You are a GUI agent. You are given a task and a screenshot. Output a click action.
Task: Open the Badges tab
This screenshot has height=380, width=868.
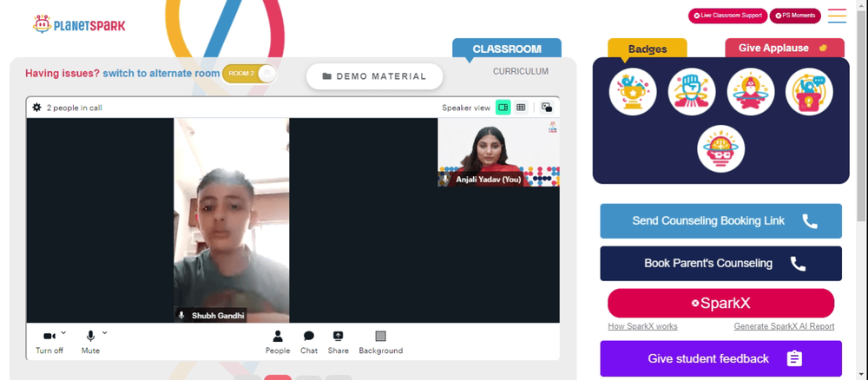(648, 49)
